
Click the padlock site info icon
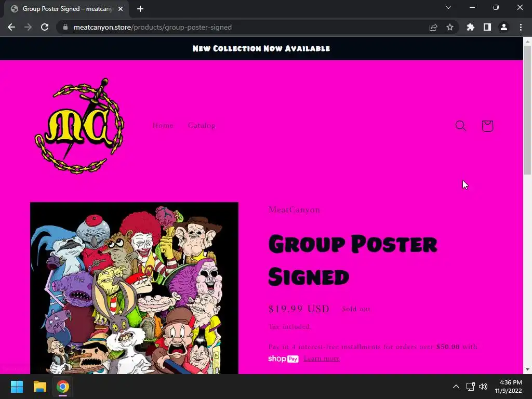pyautogui.click(x=65, y=27)
